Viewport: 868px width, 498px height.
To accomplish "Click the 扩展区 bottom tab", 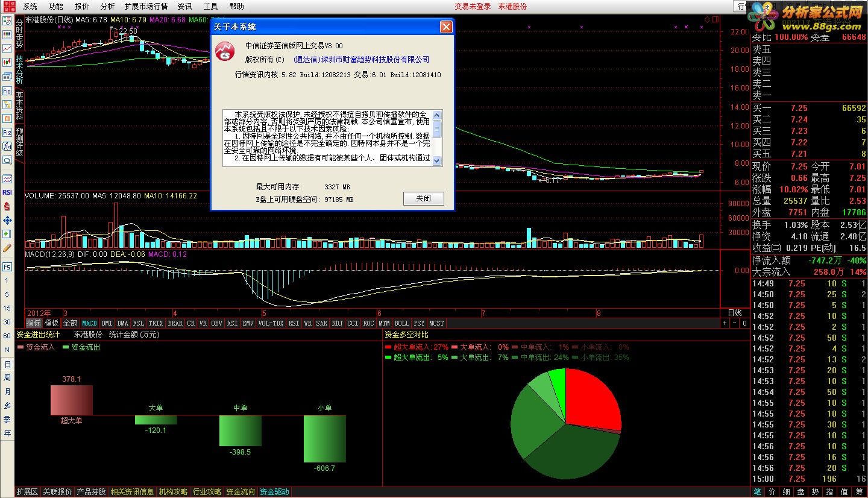I will pos(27,492).
